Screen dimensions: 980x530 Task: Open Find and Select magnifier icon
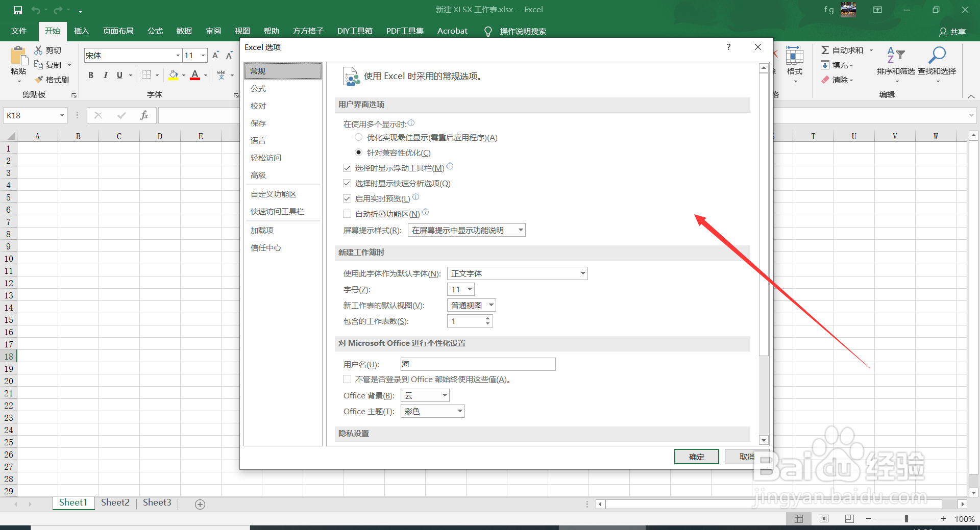(937, 55)
